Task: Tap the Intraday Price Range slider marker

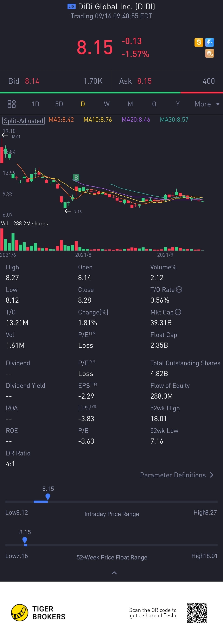Action: (x=48, y=497)
